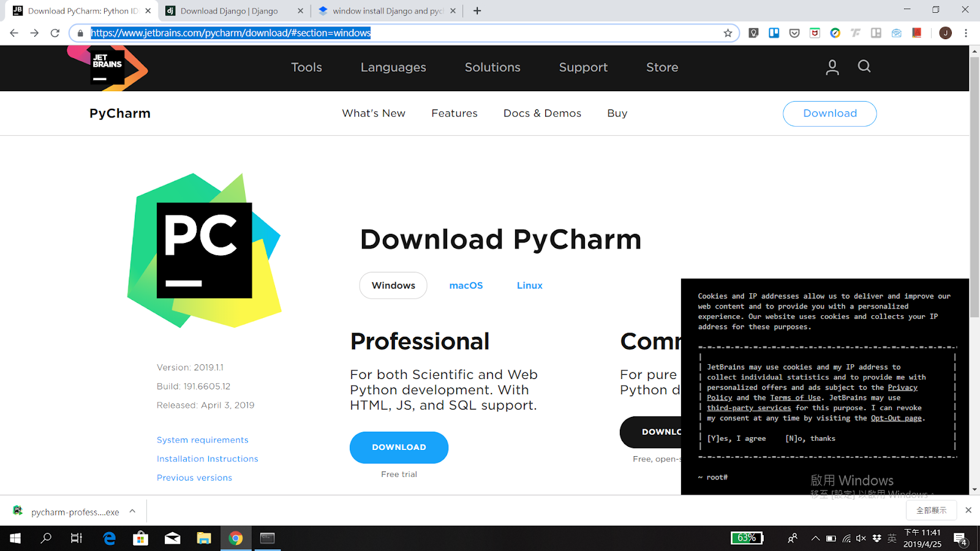
Task: Launch Microsoft Edge from the taskbar
Action: 109,538
